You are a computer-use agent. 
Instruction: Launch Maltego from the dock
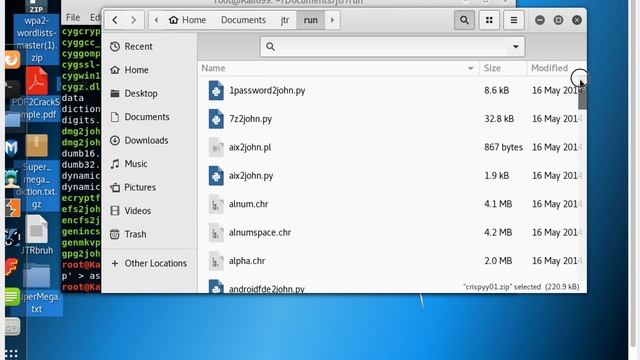(x=11, y=148)
